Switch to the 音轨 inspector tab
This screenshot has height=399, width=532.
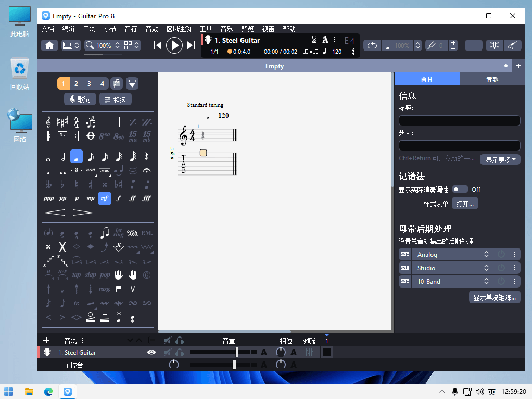[x=492, y=79]
